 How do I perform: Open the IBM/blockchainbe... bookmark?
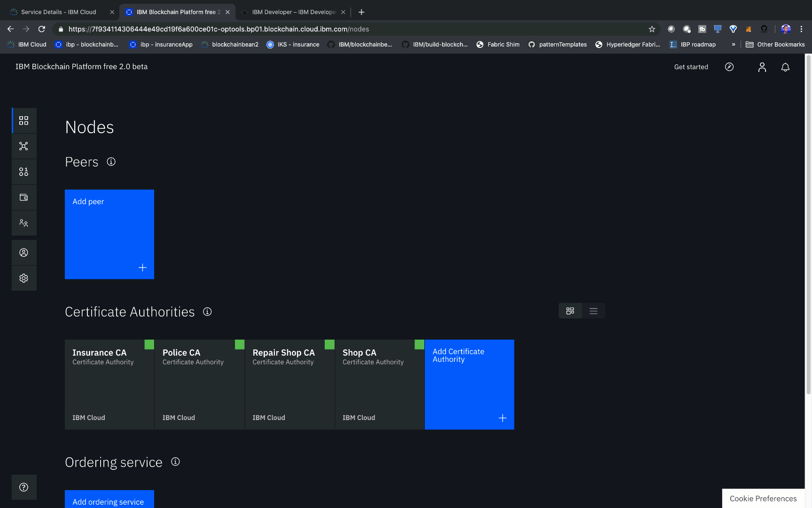[x=360, y=45]
